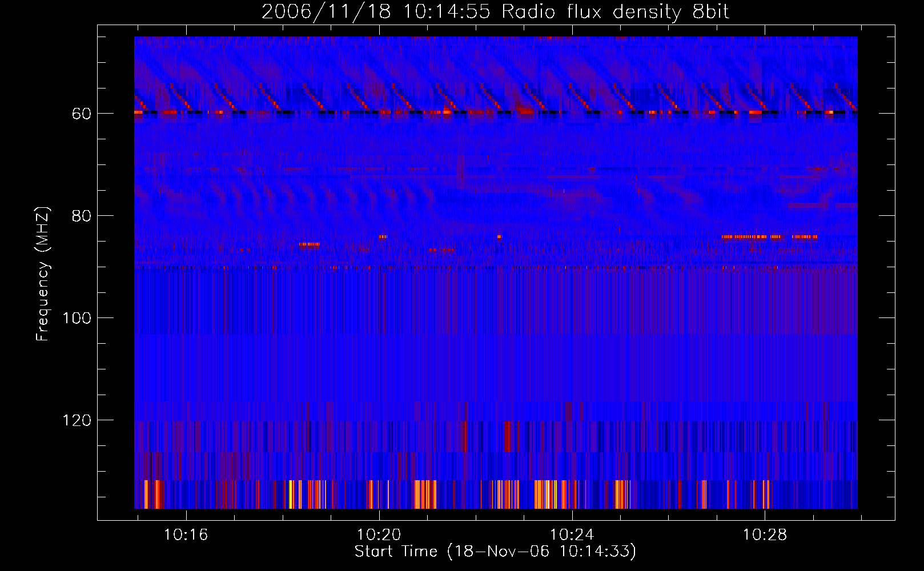924x571 pixels.
Task: Click the 10:20 time tick label
Action: [x=379, y=535]
